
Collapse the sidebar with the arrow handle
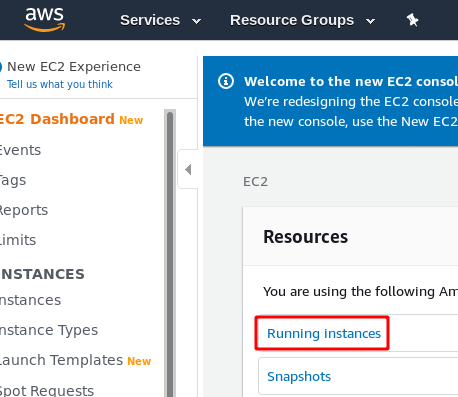coord(188,169)
